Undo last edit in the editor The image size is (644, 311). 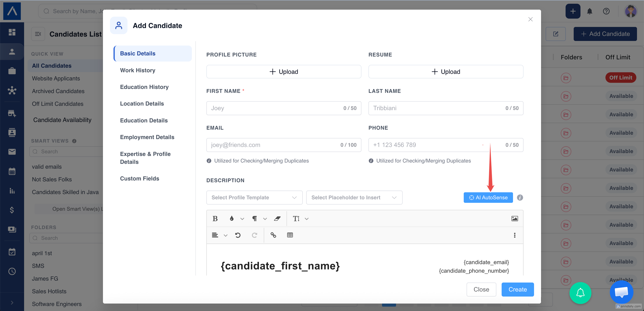238,235
